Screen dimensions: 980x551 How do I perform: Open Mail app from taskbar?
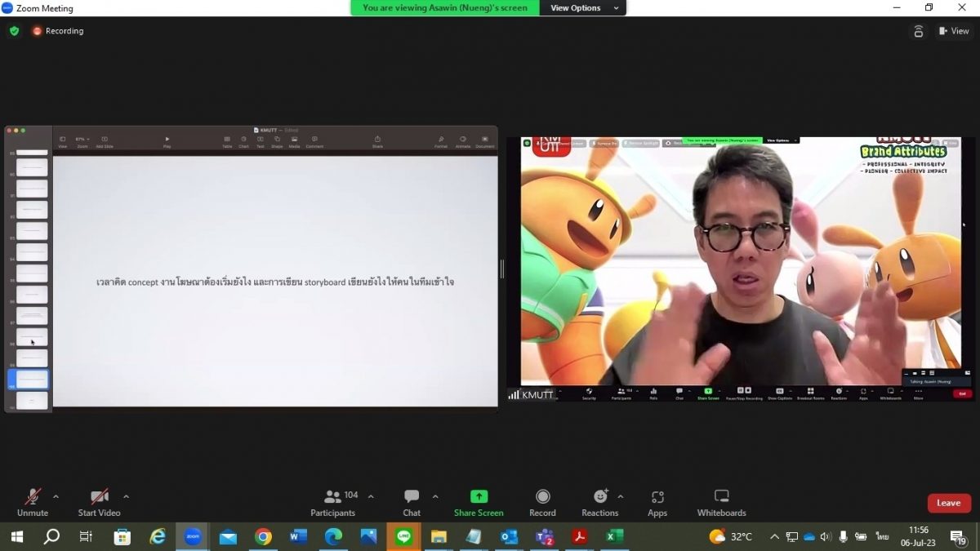tap(228, 536)
